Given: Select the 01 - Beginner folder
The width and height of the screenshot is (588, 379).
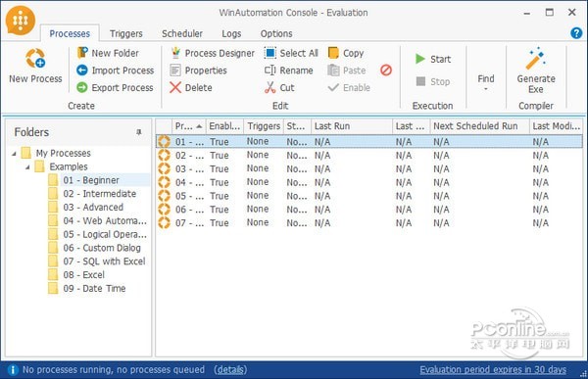Looking at the screenshot, I should coord(91,180).
